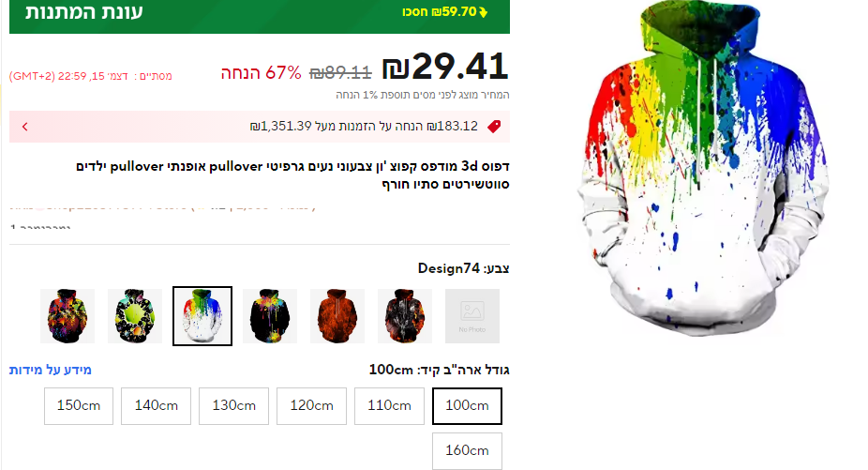The width and height of the screenshot is (868, 470).
Task: Choose size 110cm
Action: [389, 406]
